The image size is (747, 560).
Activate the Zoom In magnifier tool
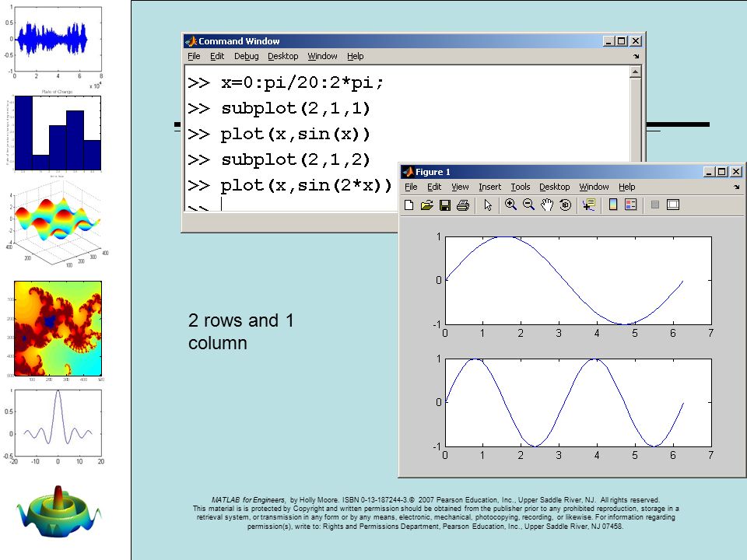click(510, 205)
